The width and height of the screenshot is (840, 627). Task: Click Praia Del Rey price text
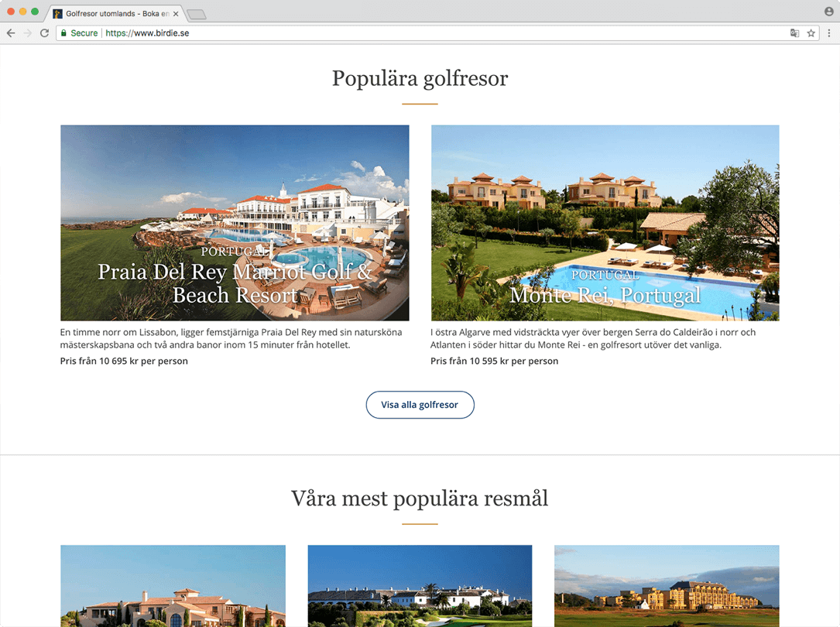(124, 361)
